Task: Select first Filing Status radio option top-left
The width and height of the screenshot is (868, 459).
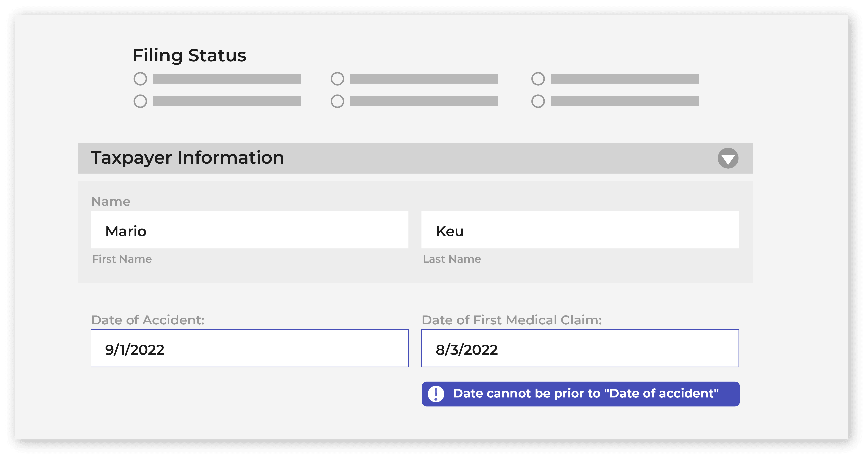Action: [x=140, y=79]
